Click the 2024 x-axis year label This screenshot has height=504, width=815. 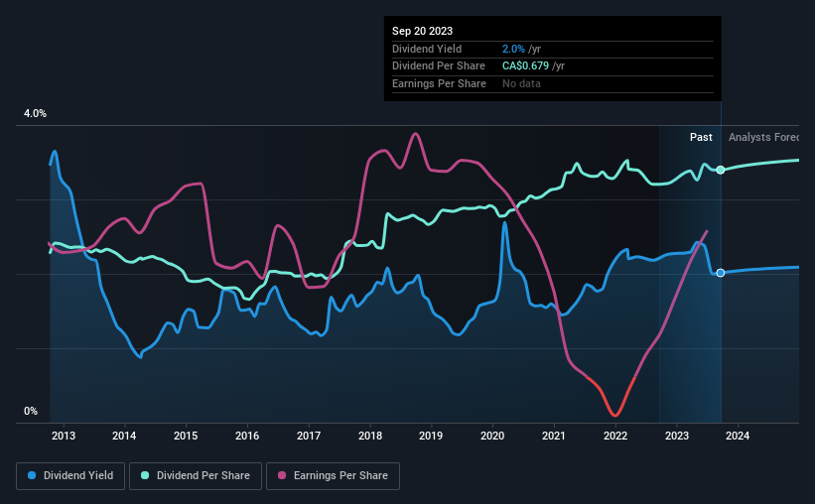738,436
